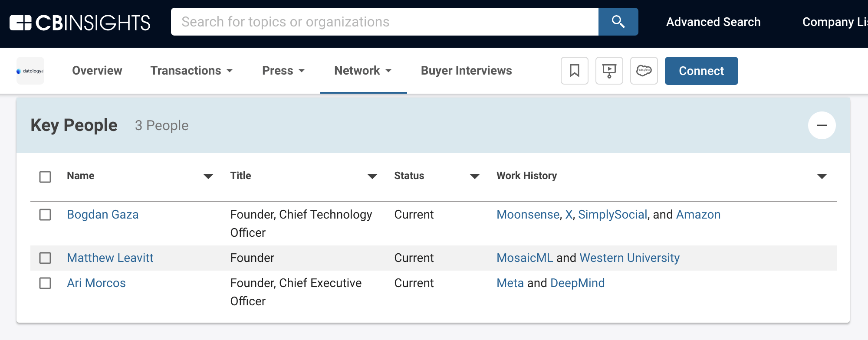
Task: Switch to the Overview tab
Action: click(x=97, y=71)
